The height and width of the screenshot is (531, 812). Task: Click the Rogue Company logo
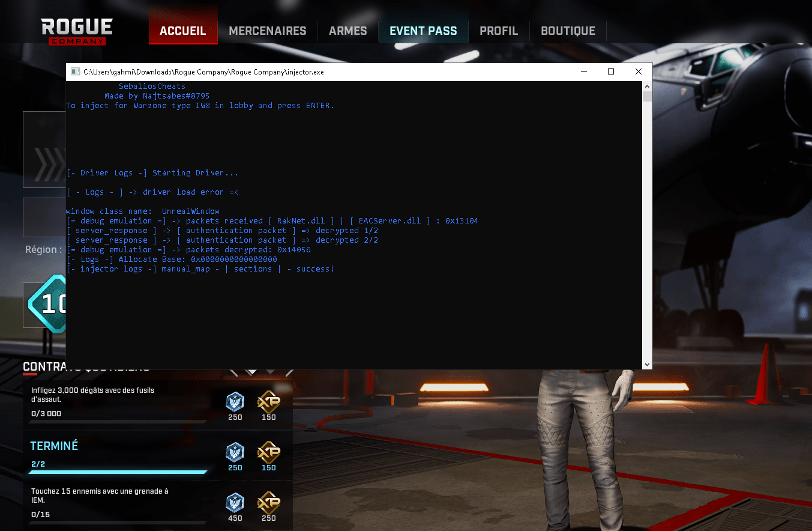coord(77,31)
